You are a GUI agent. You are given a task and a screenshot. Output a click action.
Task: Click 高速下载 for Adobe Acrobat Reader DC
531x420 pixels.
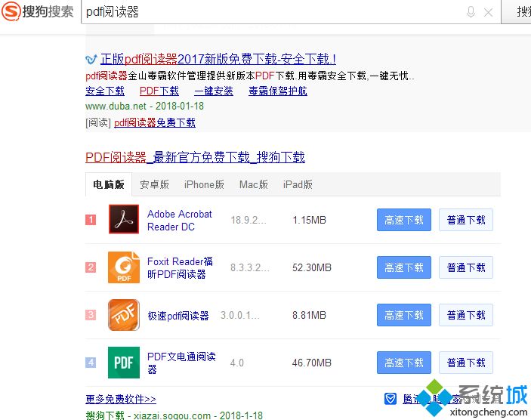[x=404, y=220]
